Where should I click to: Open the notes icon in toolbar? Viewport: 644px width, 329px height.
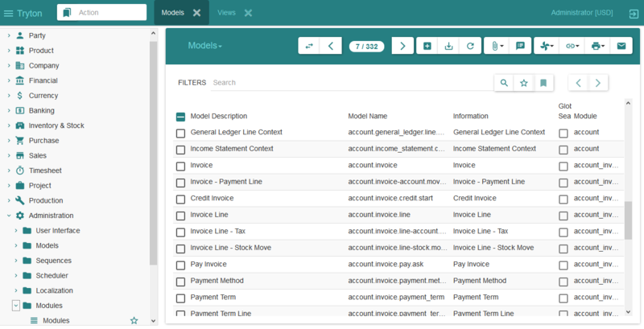coord(520,46)
